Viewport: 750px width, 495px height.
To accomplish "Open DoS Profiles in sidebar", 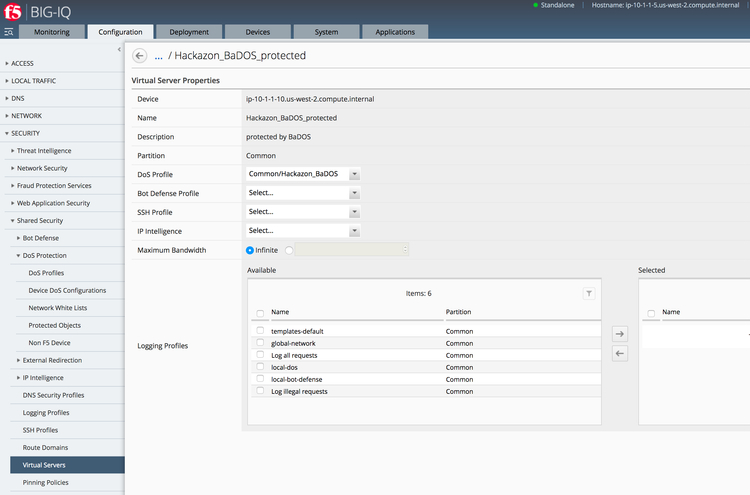I will click(46, 273).
